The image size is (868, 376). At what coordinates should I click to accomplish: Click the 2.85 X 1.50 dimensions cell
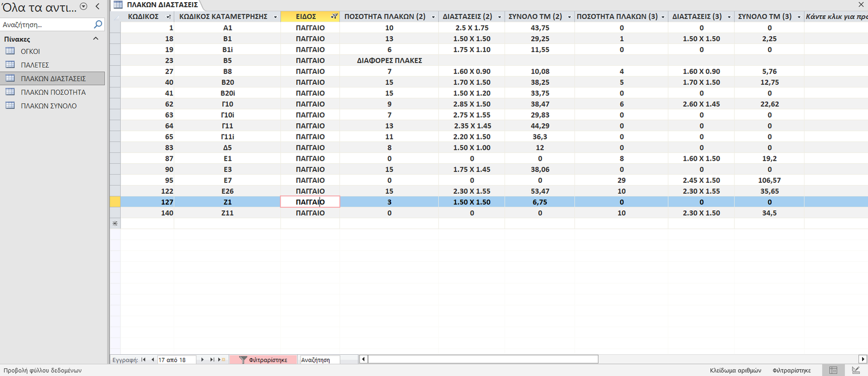point(472,104)
